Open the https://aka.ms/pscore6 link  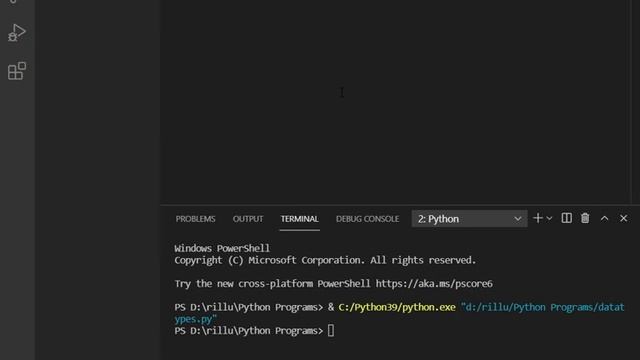point(434,284)
